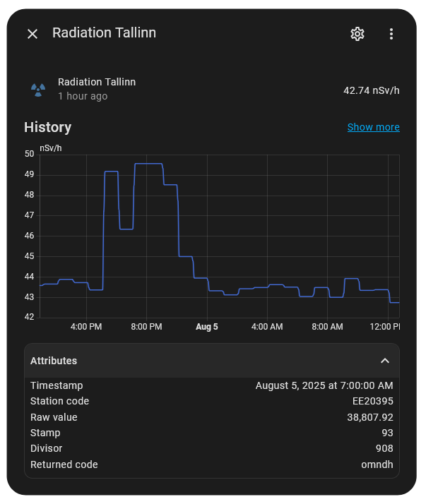Click the dialog title Radiation Tallinn
Screen dimensions: 426x504
point(104,32)
